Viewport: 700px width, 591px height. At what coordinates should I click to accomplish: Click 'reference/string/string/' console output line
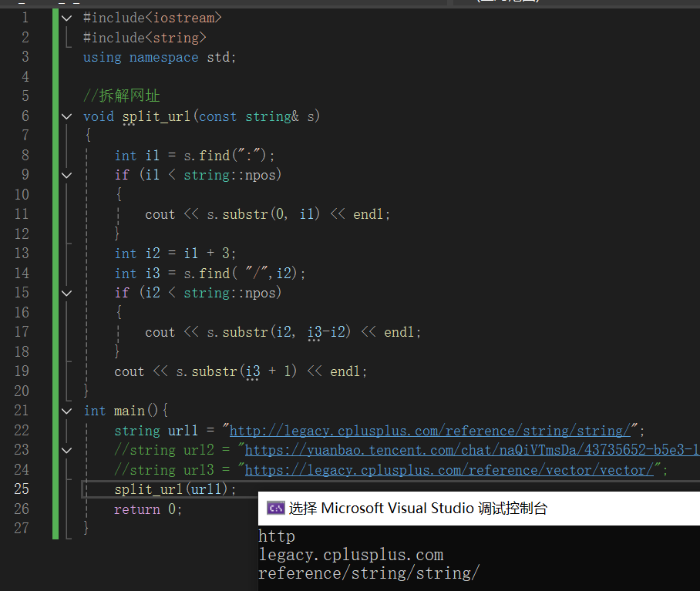369,573
